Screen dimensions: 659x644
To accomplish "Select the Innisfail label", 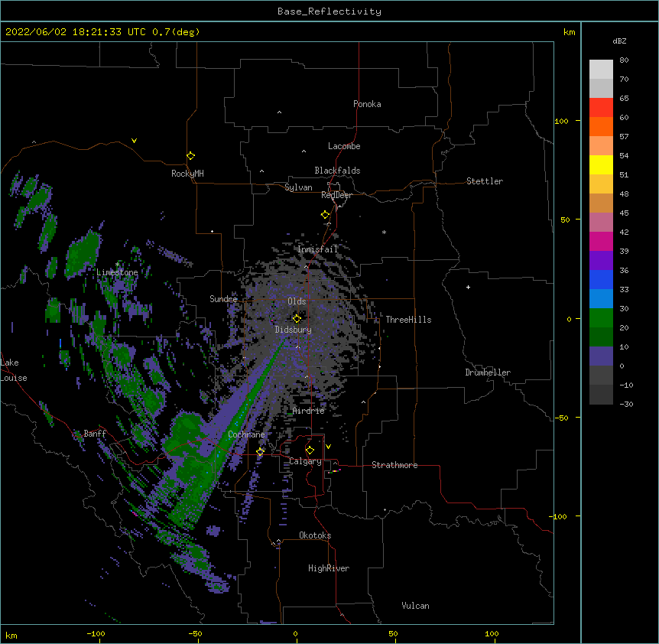I will click(318, 249).
